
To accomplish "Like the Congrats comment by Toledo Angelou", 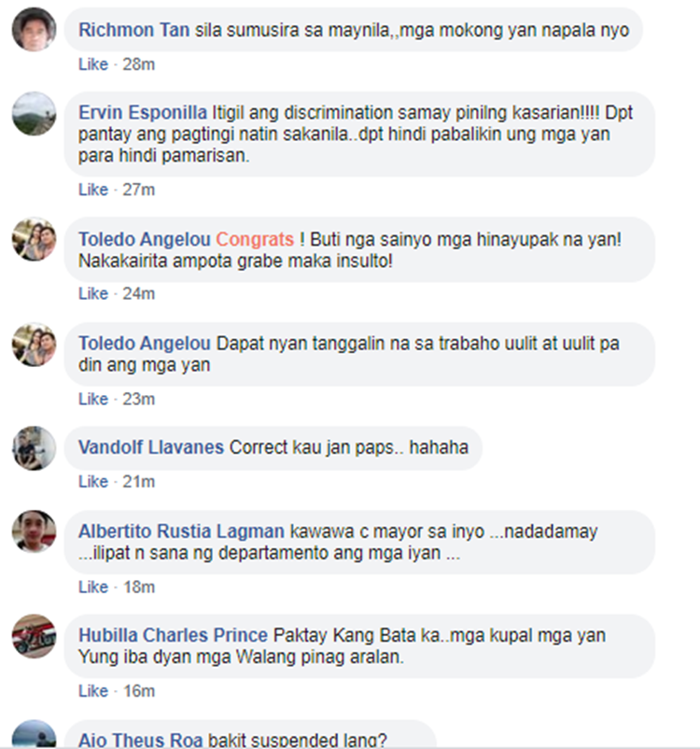I will 93,293.
